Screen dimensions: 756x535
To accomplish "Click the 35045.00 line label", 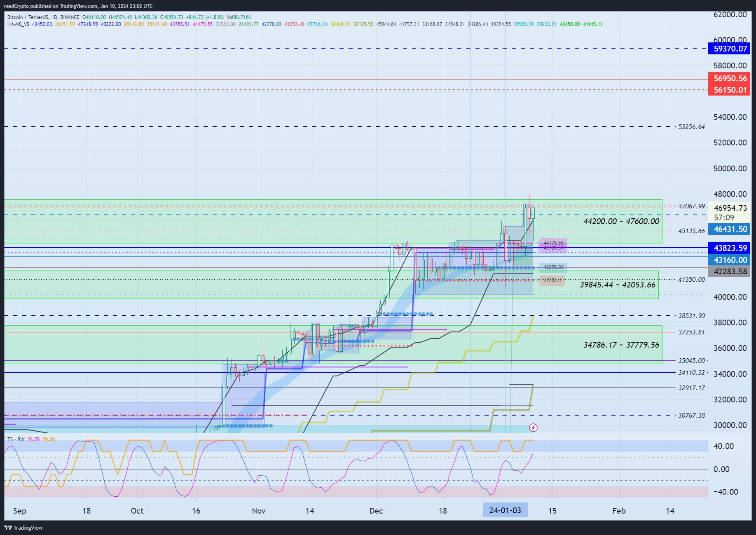I will click(x=691, y=360).
